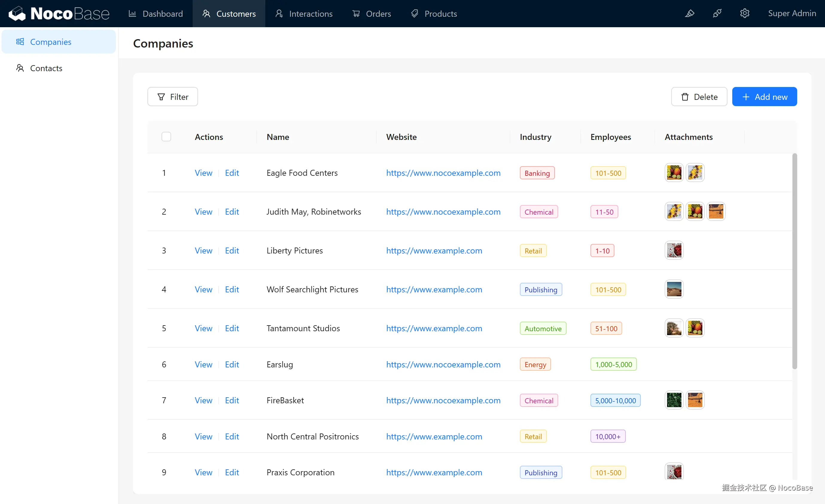Open the desert thumbnail for Wolf Searchlight Pictures

(674, 289)
